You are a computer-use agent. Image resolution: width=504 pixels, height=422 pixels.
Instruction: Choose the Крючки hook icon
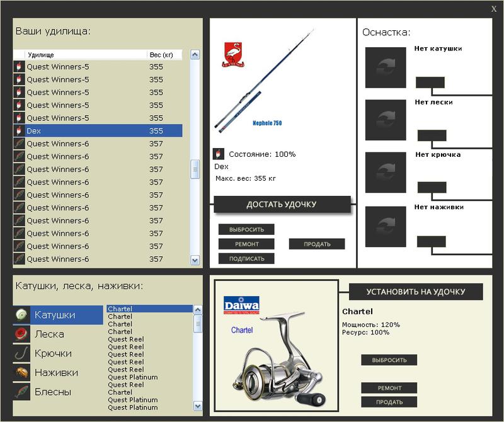point(21,353)
